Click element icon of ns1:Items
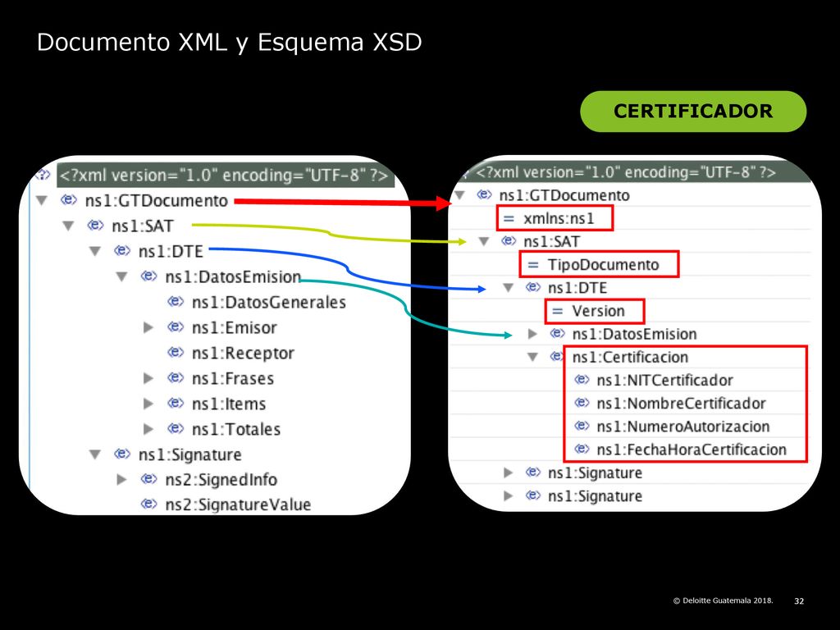 176,403
